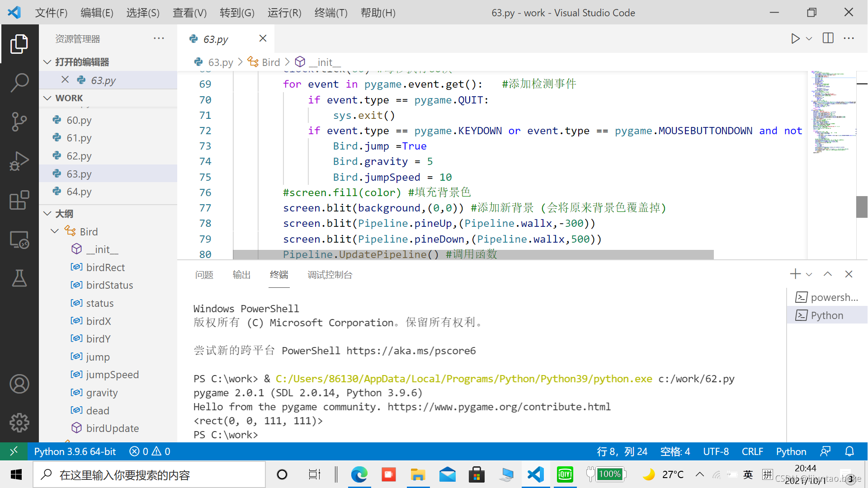Split the editor to the right

click(x=828, y=38)
